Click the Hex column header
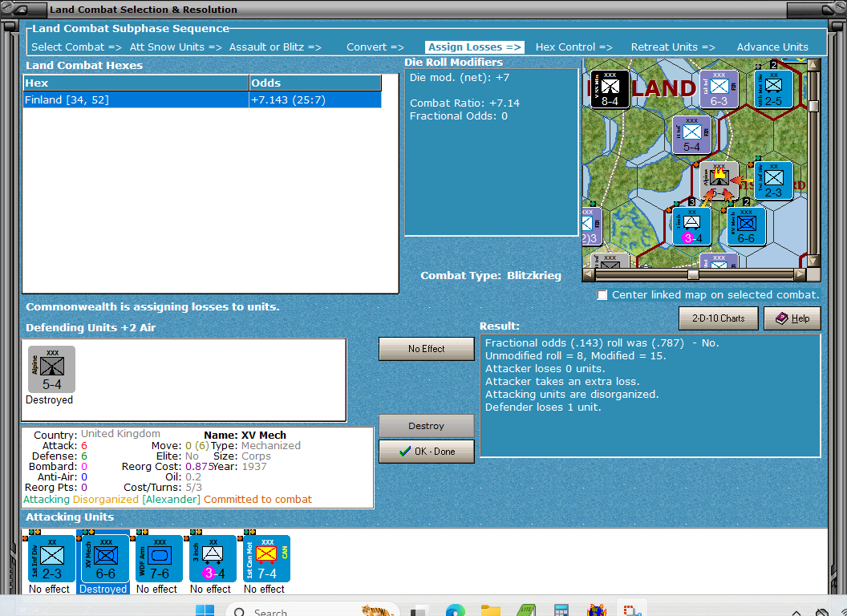The height and width of the screenshot is (616, 847). coord(136,83)
